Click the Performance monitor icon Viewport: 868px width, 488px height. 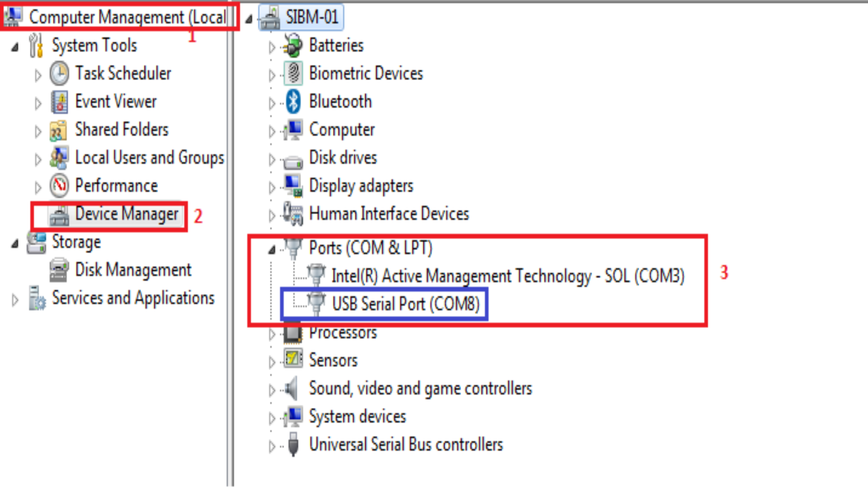[59, 186]
